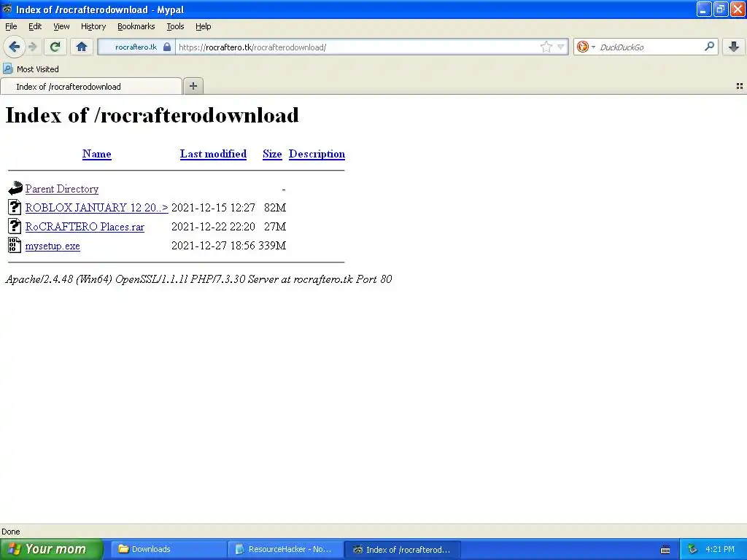747x560 pixels.
Task: Switch to the Downloads taskbar window
Action: click(x=169, y=549)
